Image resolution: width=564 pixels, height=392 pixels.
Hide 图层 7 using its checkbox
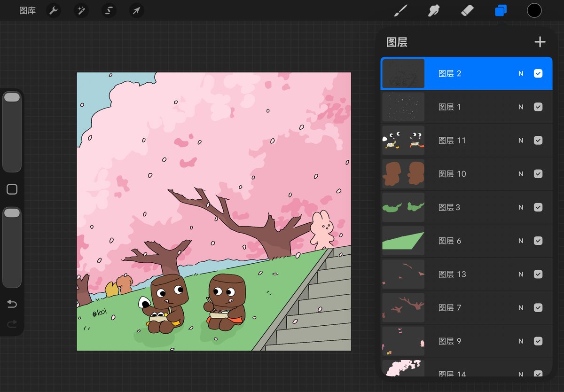(538, 307)
